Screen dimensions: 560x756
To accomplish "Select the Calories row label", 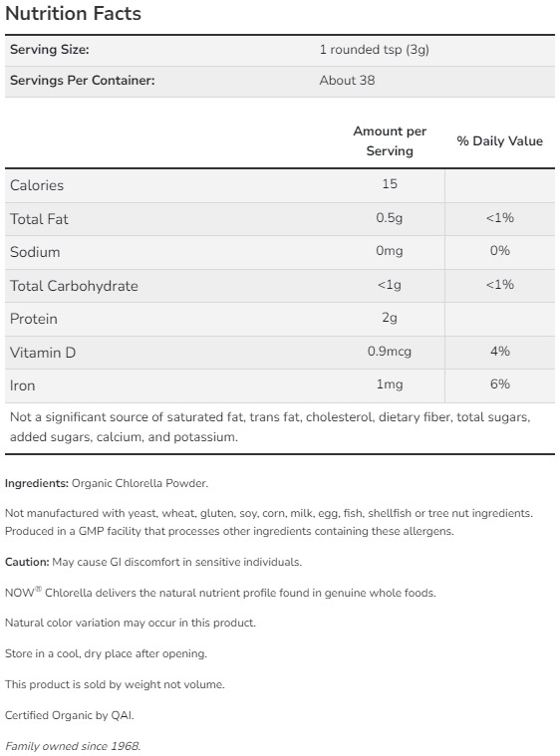I will [37, 185].
